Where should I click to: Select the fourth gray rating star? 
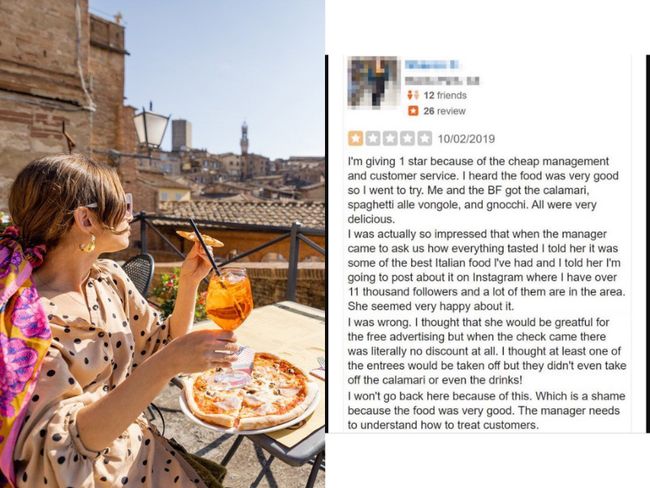pyautogui.click(x=407, y=138)
